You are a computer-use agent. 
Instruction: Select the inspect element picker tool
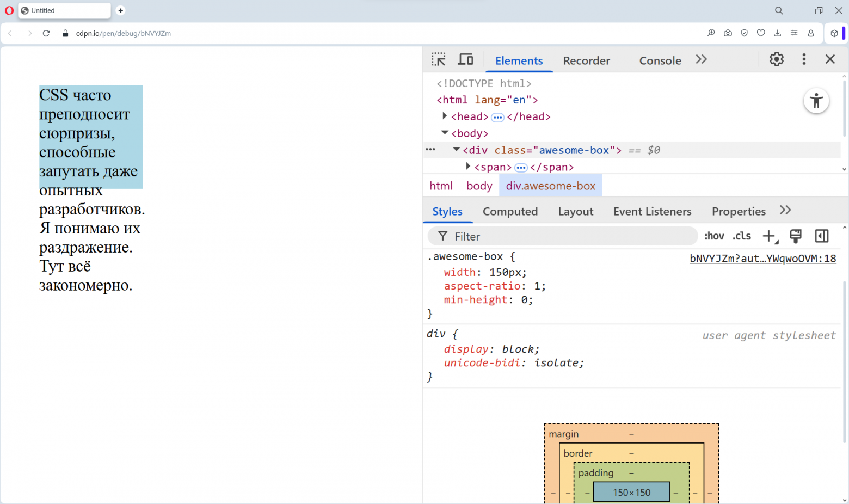click(439, 59)
